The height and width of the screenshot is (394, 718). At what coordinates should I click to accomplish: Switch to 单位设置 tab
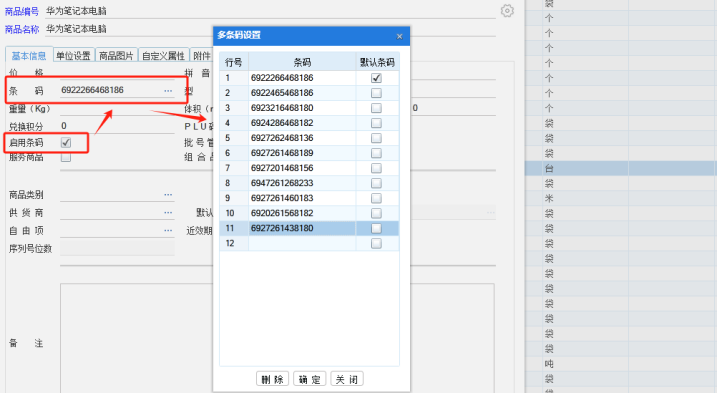[x=73, y=55]
